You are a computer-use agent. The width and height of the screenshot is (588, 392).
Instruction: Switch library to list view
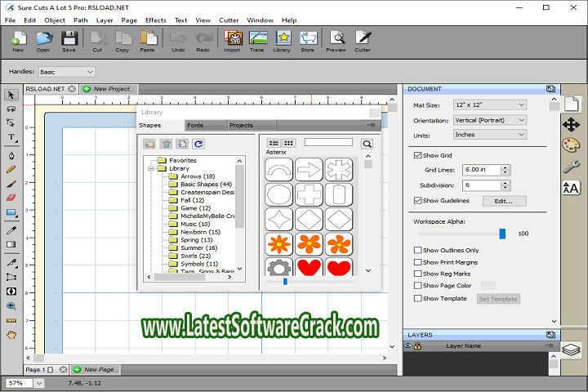coord(274,143)
